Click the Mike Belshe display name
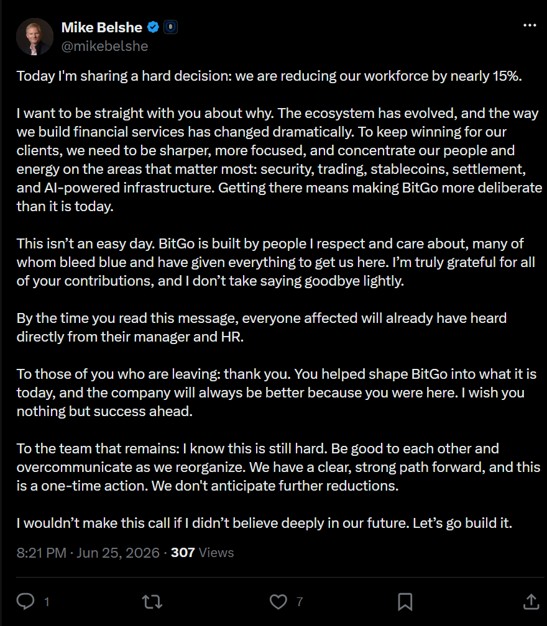 point(101,27)
